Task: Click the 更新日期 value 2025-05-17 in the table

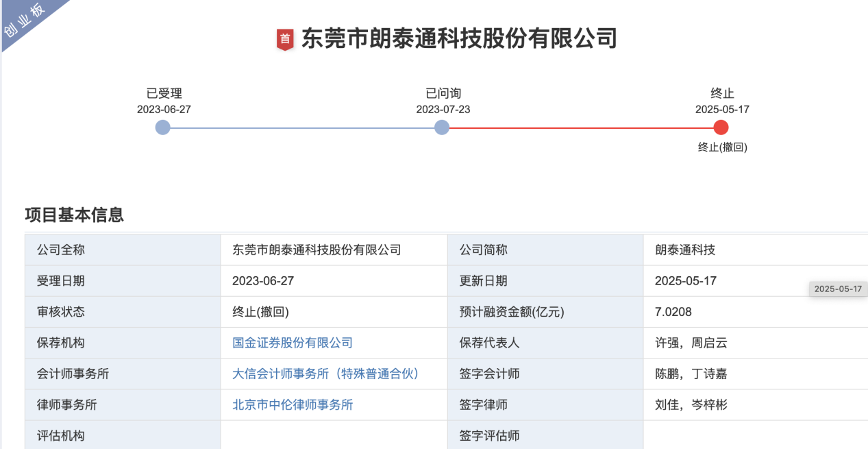Action: (686, 281)
